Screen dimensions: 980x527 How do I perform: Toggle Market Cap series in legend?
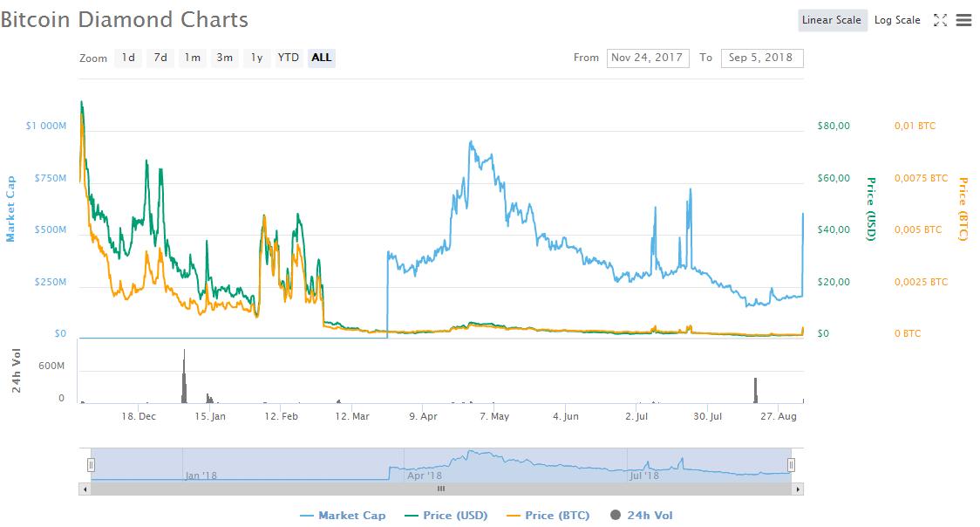[343, 515]
